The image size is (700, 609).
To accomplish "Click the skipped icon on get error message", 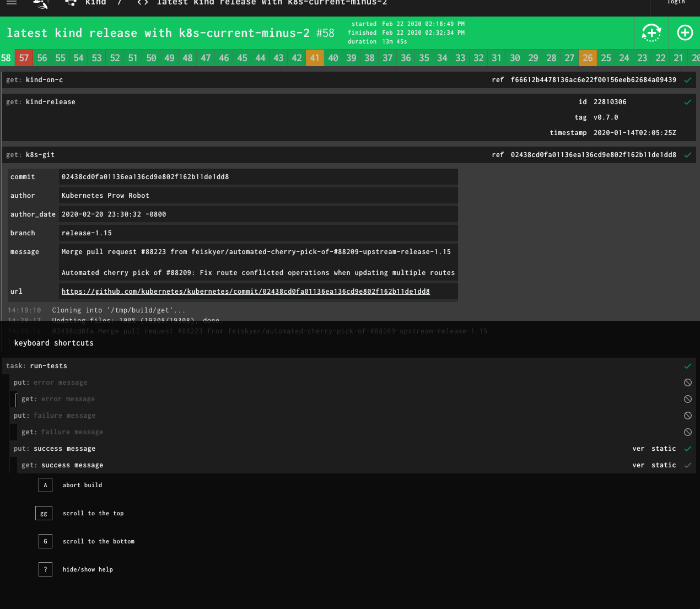I will point(687,399).
